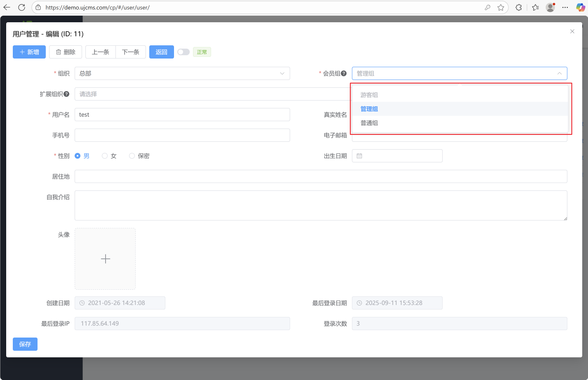The width and height of the screenshot is (588, 380).
Task: Collapse the 会员组 dropdown selector
Action: pos(559,73)
